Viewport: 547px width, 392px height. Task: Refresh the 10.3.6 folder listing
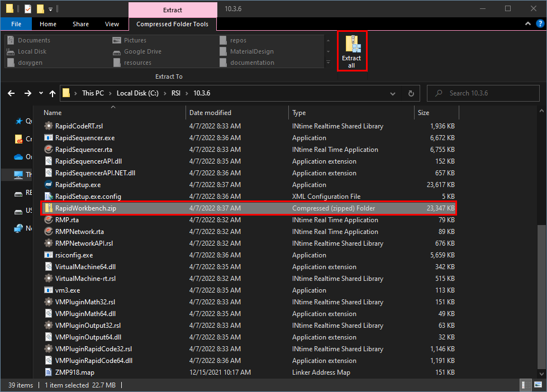click(x=411, y=94)
